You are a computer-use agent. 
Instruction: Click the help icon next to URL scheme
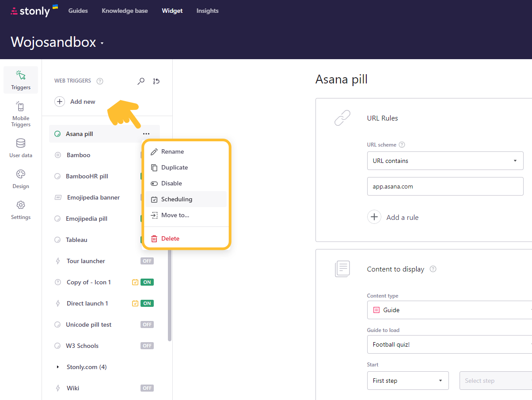(401, 144)
